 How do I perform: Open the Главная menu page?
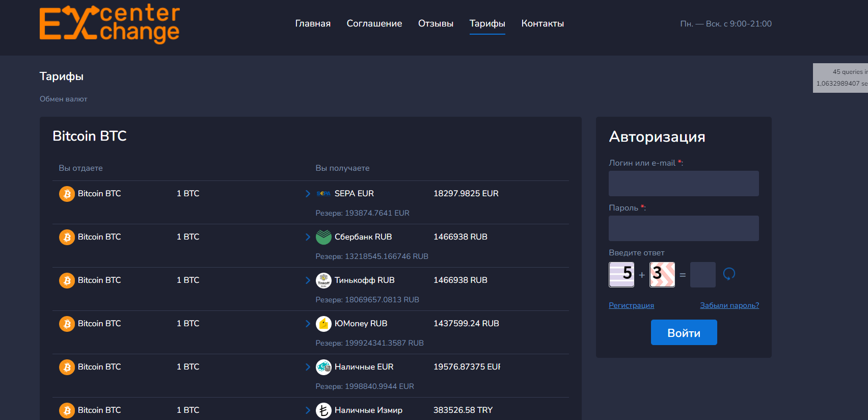313,23
